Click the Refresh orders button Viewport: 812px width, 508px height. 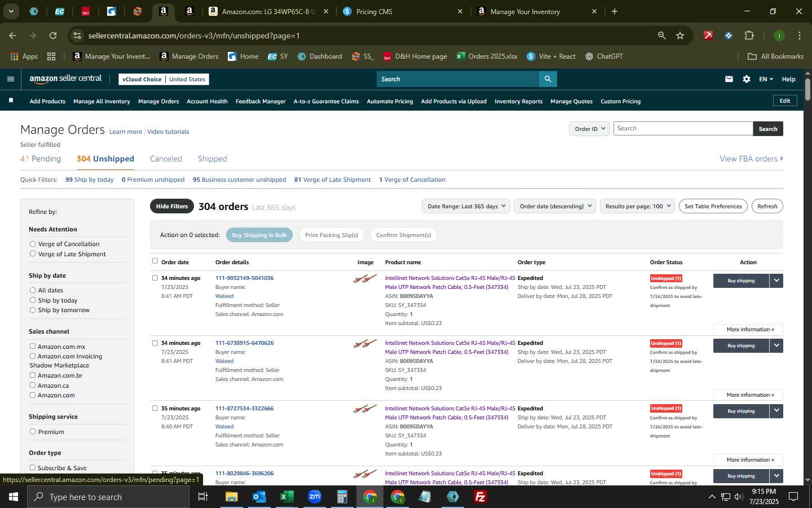click(767, 206)
